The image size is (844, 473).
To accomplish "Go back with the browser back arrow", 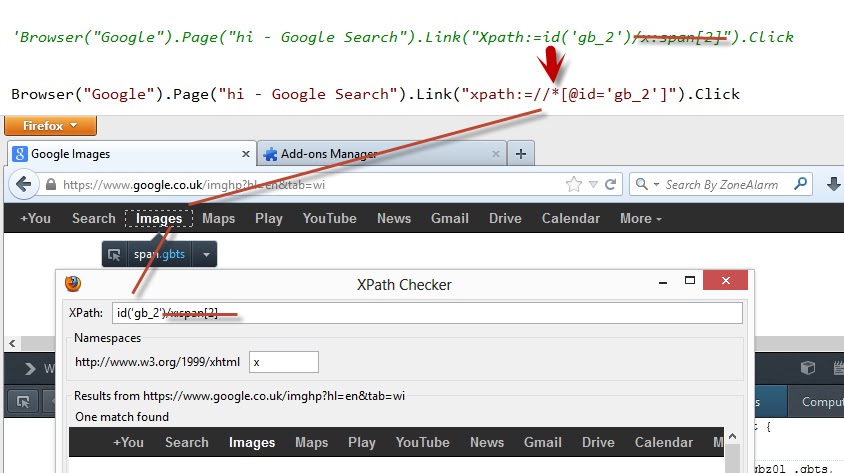I will (24, 185).
